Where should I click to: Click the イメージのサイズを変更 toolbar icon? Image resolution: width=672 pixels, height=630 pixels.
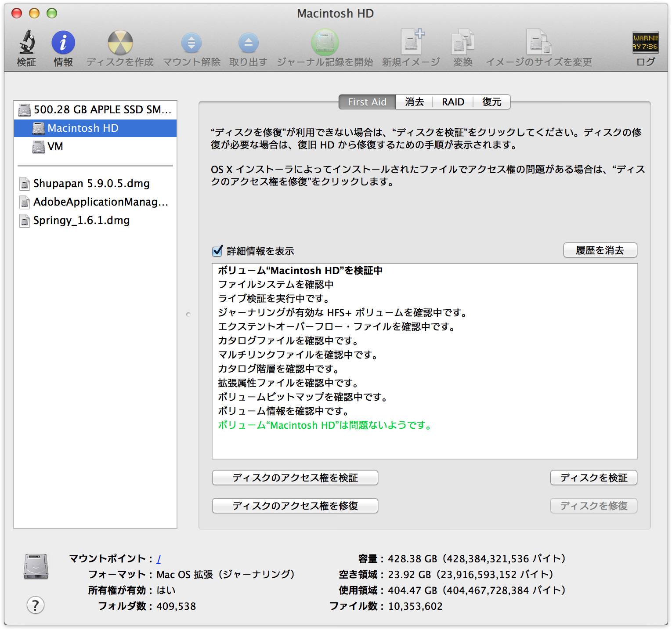[539, 42]
